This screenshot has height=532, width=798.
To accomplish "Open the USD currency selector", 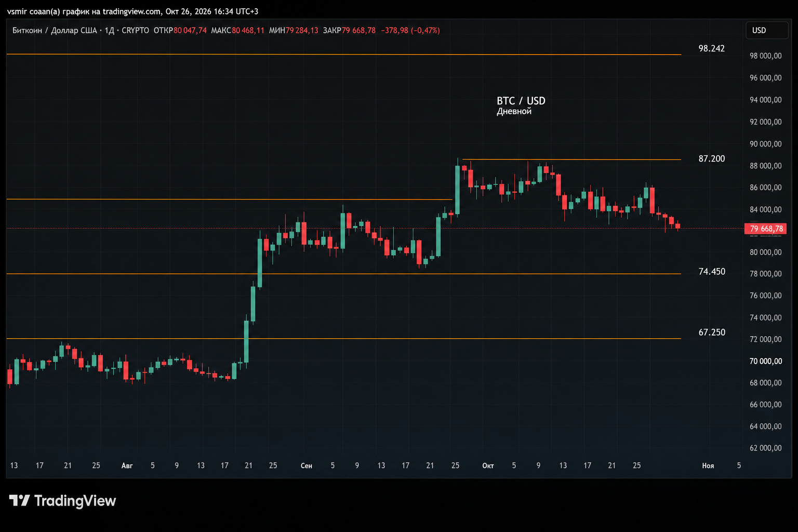I will click(x=767, y=30).
